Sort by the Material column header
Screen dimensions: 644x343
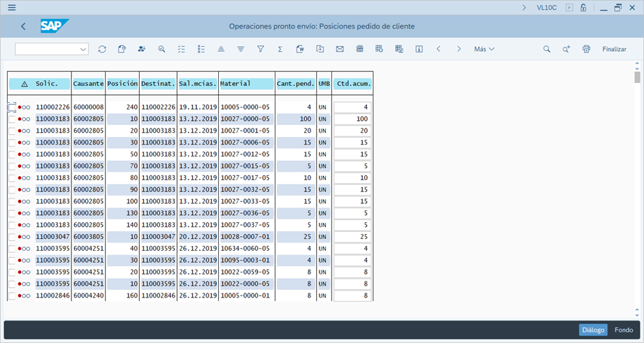tap(245, 84)
